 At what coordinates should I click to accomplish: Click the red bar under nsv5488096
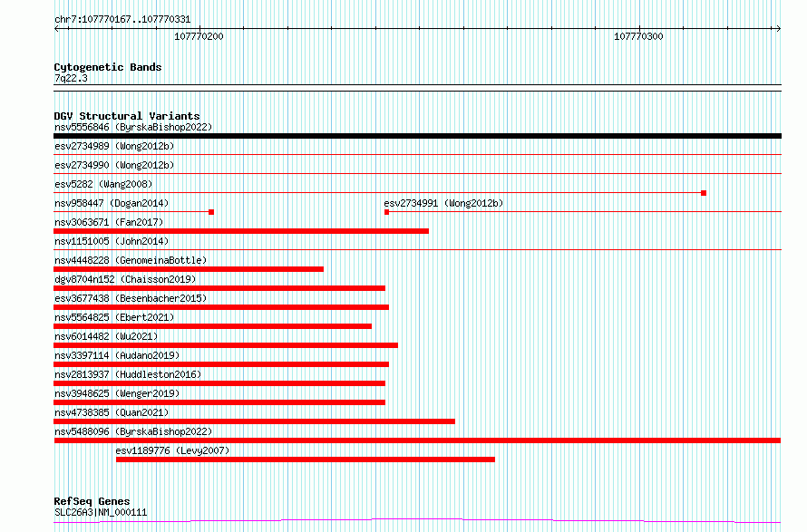click(417, 440)
